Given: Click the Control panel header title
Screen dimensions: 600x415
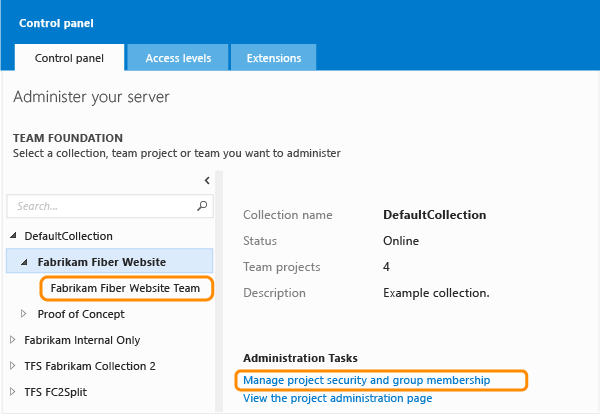Looking at the screenshot, I should click(x=56, y=23).
